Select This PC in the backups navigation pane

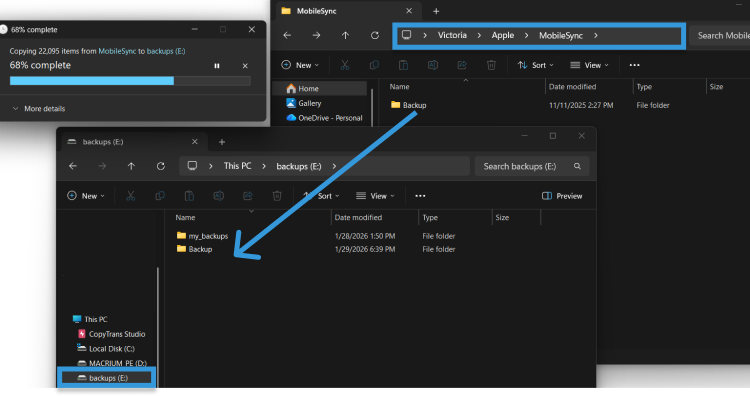[x=90, y=319]
